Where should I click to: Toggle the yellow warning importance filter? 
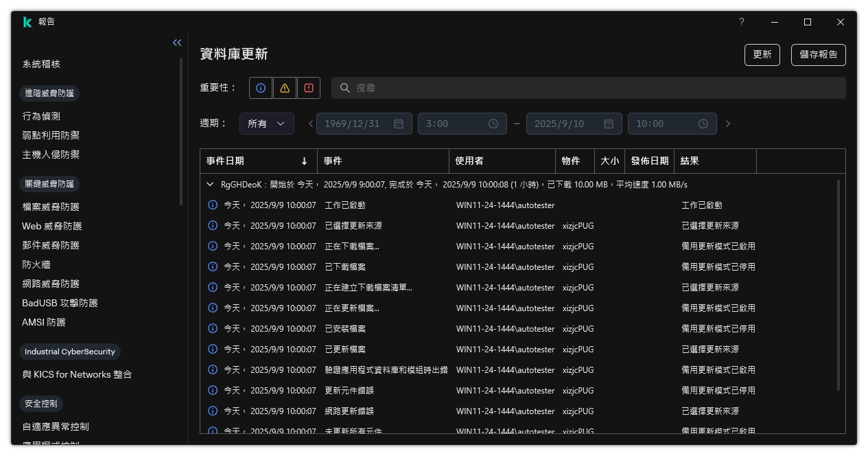(x=284, y=87)
